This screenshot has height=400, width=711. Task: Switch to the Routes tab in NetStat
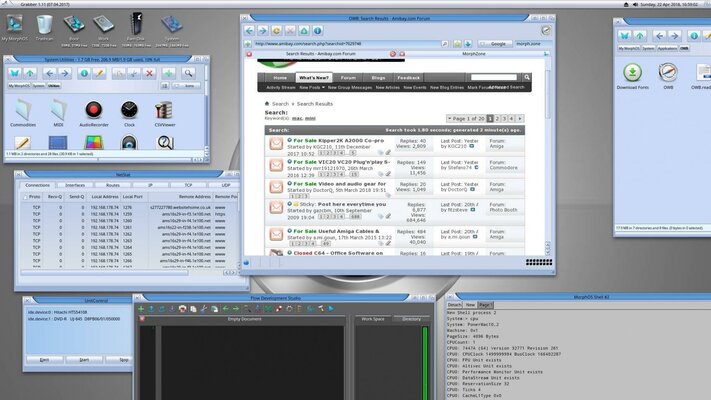pos(113,185)
